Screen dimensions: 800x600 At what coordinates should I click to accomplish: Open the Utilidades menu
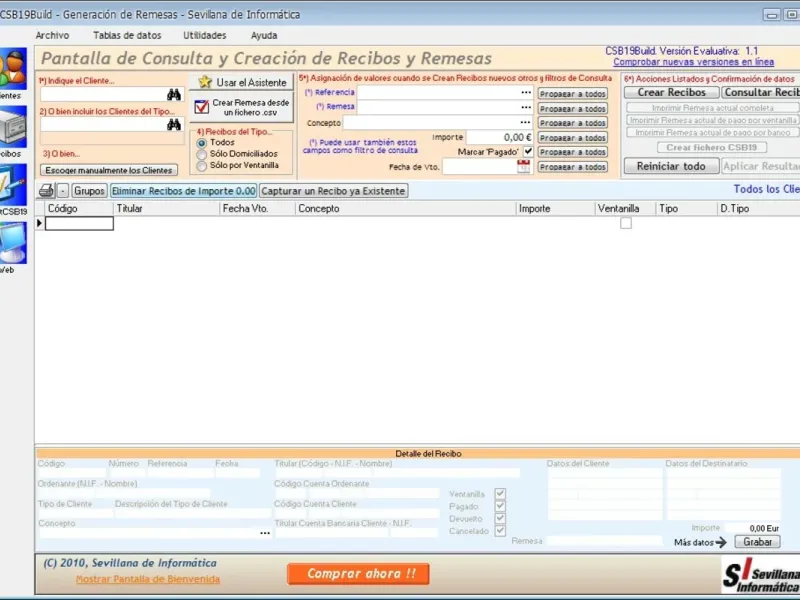[205, 35]
